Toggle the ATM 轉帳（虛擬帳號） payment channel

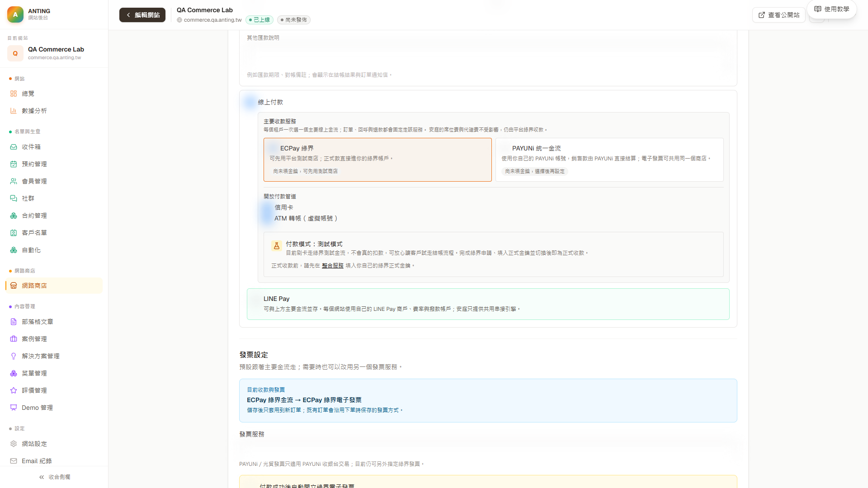click(x=267, y=218)
